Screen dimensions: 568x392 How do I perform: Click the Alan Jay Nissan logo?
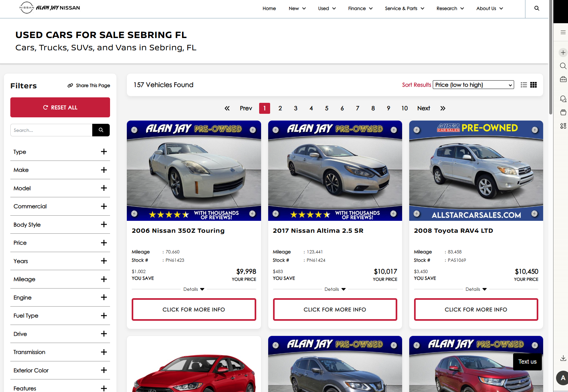click(x=50, y=8)
